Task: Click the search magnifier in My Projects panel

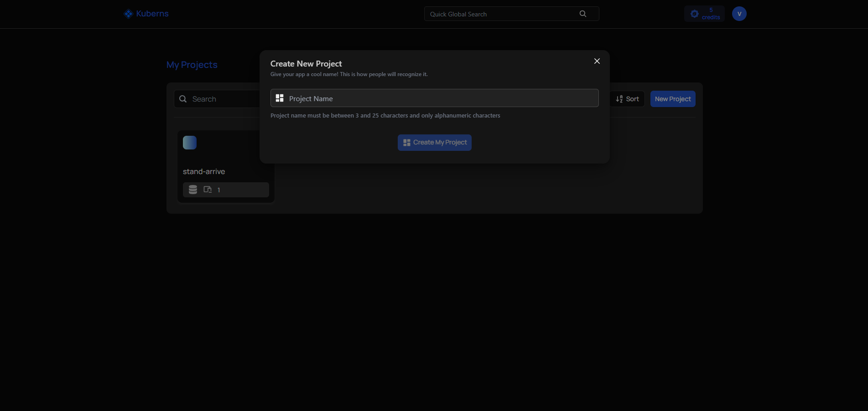Action: pyautogui.click(x=182, y=99)
